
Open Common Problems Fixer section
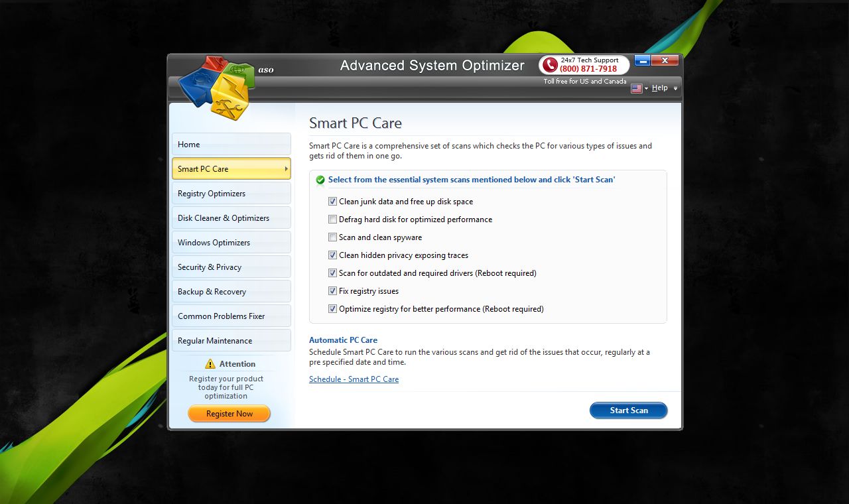pyautogui.click(x=231, y=316)
